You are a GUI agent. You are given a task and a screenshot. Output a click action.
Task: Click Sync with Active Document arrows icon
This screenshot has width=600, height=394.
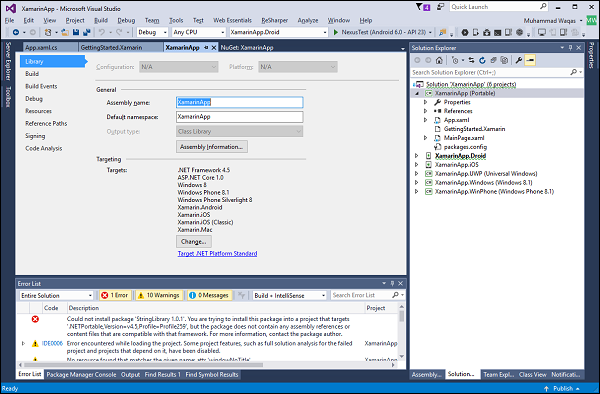[x=471, y=60]
